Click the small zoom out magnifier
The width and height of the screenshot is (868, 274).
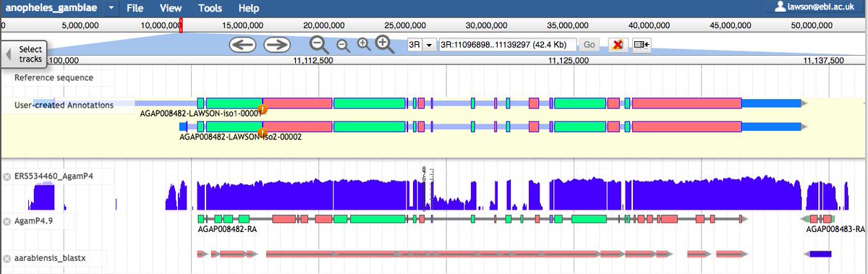coord(343,46)
